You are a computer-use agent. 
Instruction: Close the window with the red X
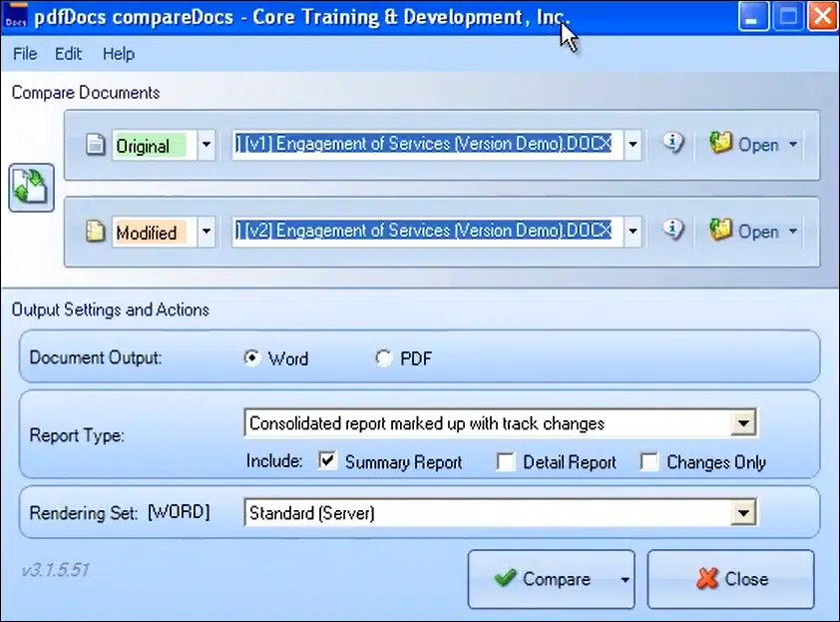823,17
